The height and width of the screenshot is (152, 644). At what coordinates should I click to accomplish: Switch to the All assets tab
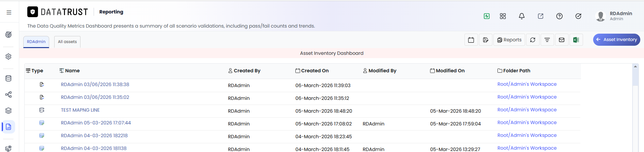click(67, 42)
